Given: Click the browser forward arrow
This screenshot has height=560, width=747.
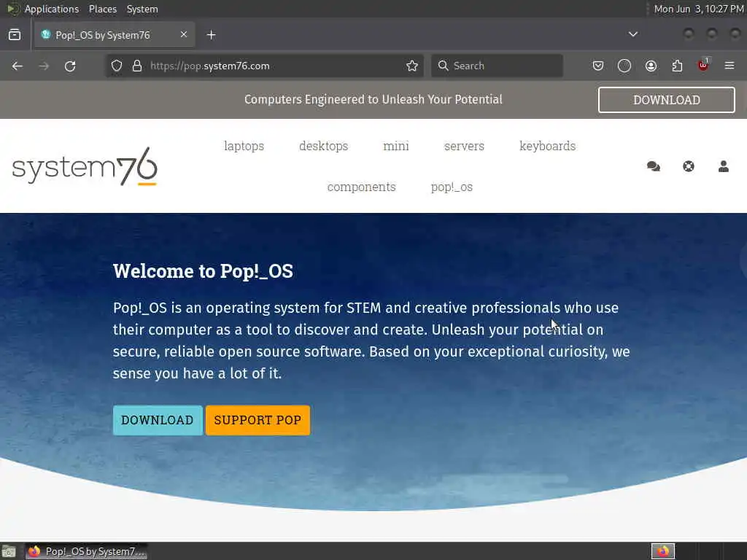Looking at the screenshot, I should click(x=44, y=66).
